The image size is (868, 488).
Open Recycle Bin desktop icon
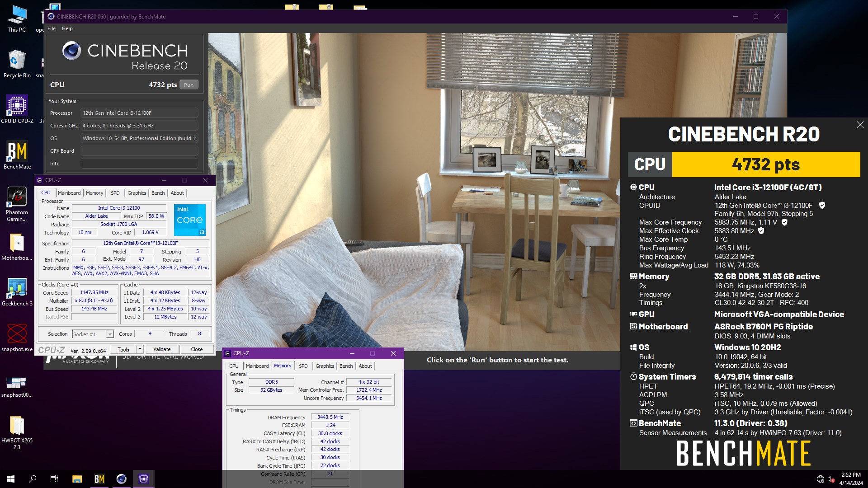click(17, 64)
